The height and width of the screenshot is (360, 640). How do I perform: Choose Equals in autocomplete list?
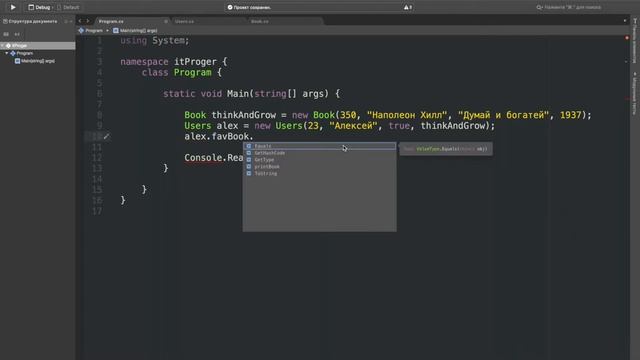(320, 146)
